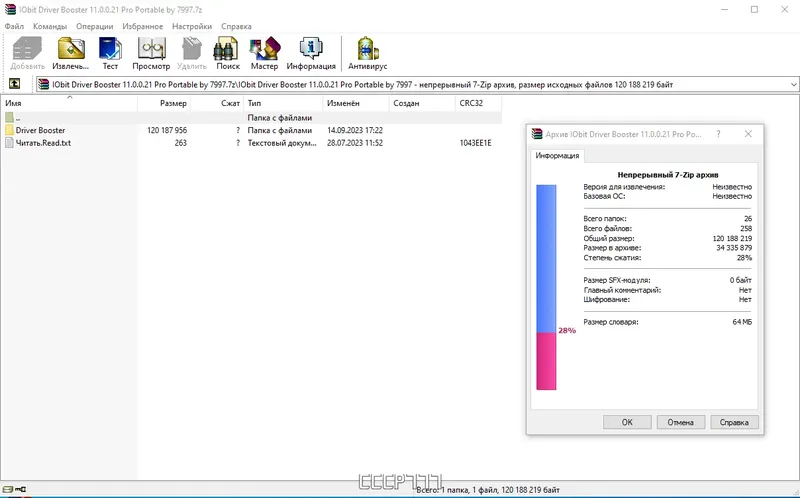Open the Команды menu
Viewport: 800px width, 498px height.
pyautogui.click(x=50, y=26)
